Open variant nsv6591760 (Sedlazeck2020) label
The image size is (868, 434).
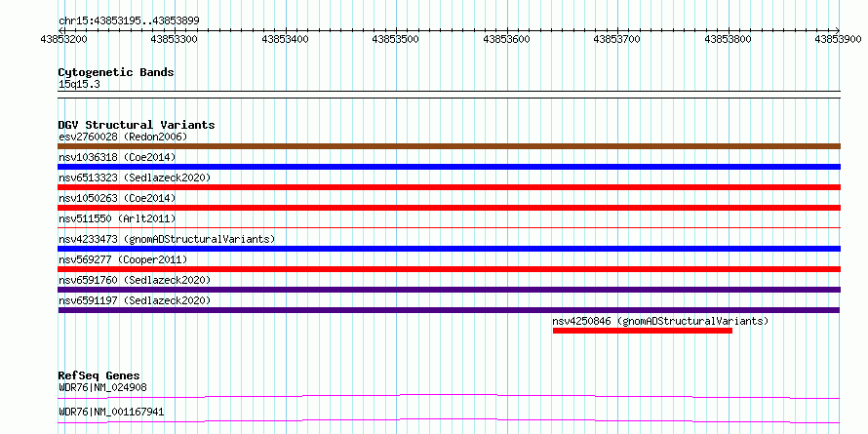tap(135, 280)
